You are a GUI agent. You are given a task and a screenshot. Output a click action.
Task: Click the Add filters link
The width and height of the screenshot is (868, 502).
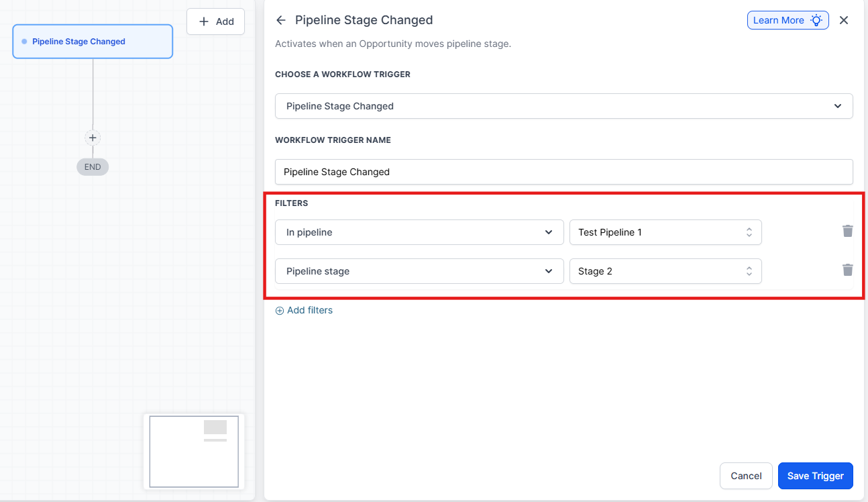310,310
